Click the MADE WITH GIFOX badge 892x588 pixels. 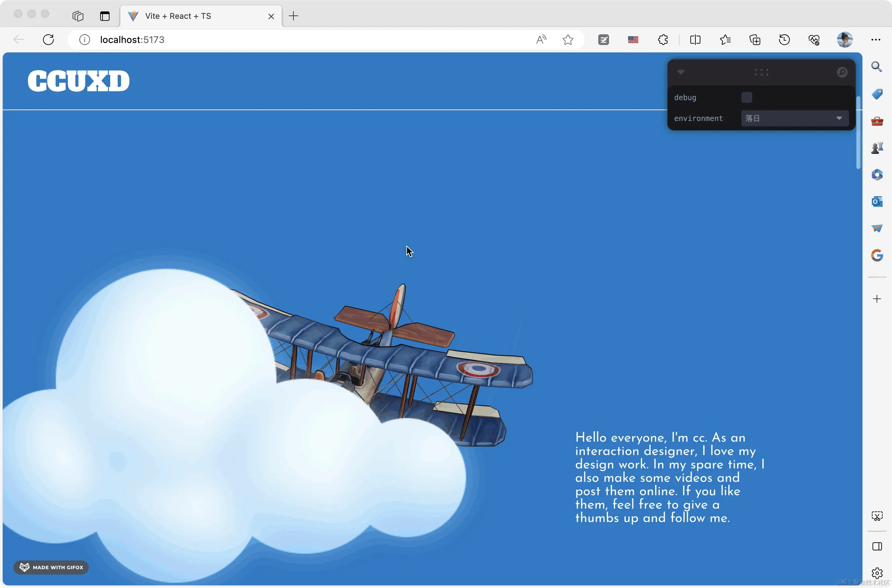coord(51,568)
